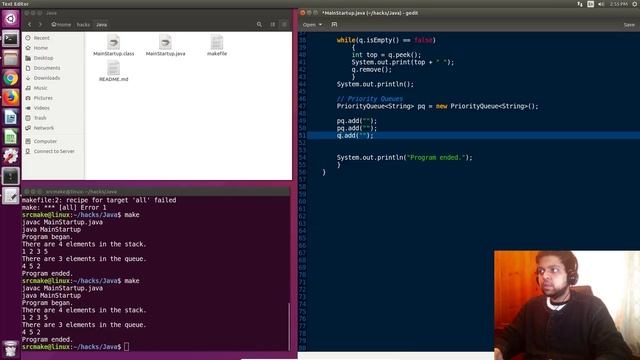This screenshot has width=640, height=360.
Task: Click the '// Priority Queues' comment
Action: [369, 99]
